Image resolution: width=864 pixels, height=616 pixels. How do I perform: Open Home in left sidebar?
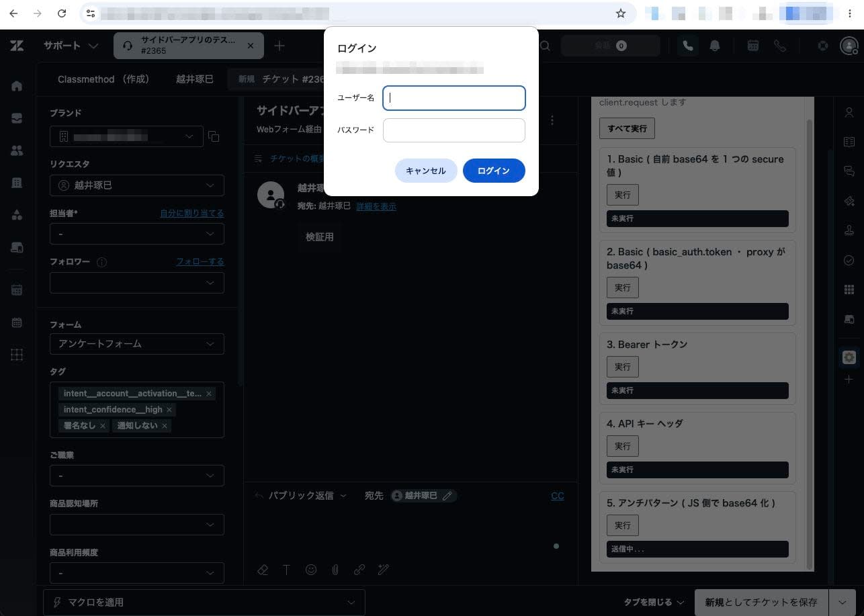coord(17,86)
